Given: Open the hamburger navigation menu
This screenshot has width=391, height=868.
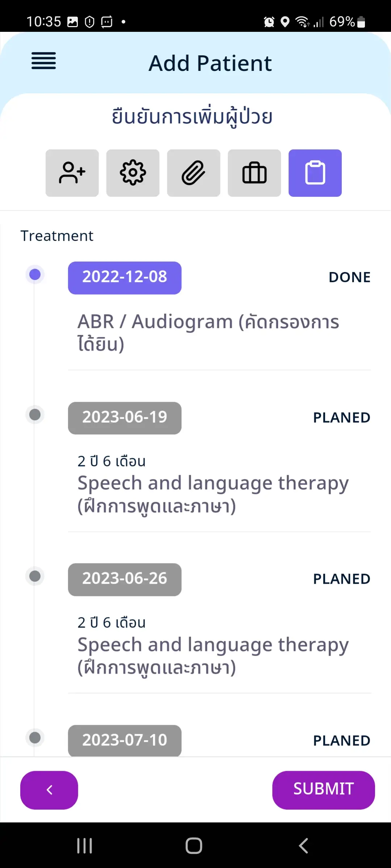Looking at the screenshot, I should 44,61.
